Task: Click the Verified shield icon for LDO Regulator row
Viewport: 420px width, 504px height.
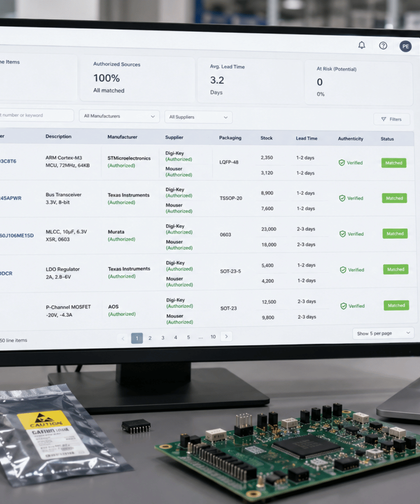Action: (x=343, y=270)
